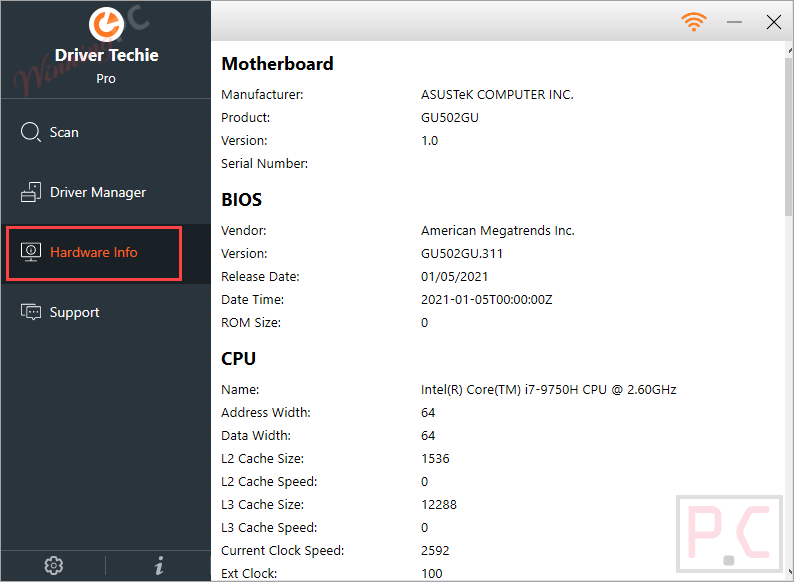Click the 'Manufacturer:' label

pyautogui.click(x=262, y=95)
